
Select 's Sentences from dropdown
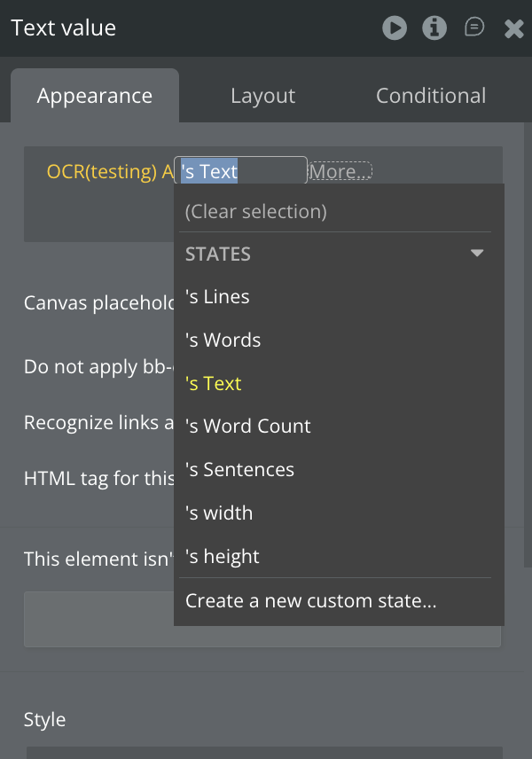point(239,470)
